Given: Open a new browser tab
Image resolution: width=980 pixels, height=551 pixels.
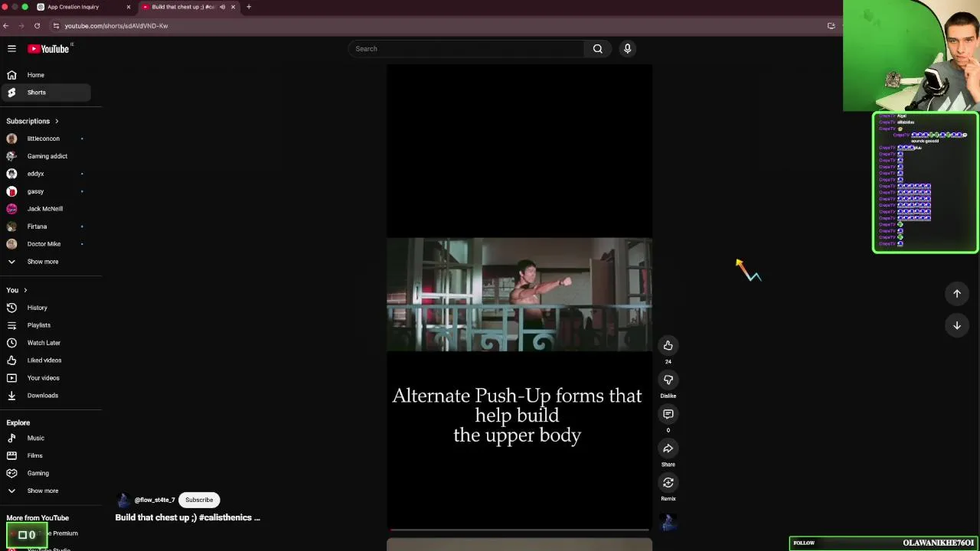Looking at the screenshot, I should 249,7.
